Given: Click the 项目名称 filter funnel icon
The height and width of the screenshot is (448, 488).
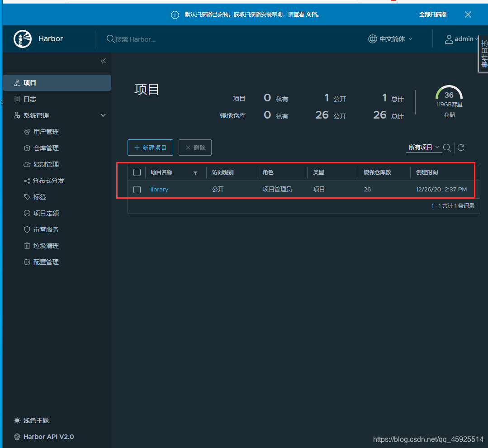Looking at the screenshot, I should (x=195, y=173).
